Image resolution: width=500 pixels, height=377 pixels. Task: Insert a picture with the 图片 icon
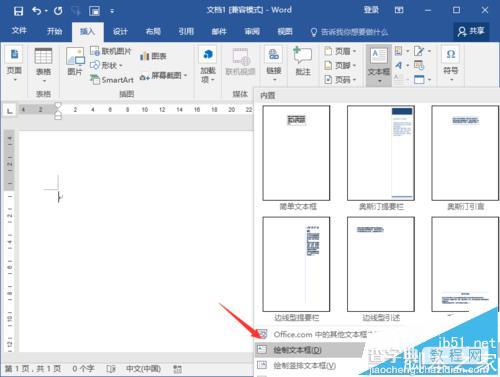75,61
